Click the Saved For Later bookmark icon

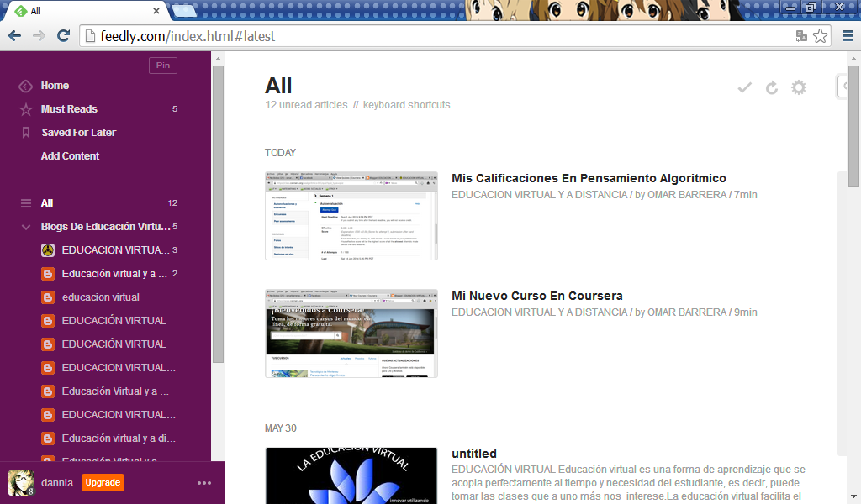tap(26, 133)
